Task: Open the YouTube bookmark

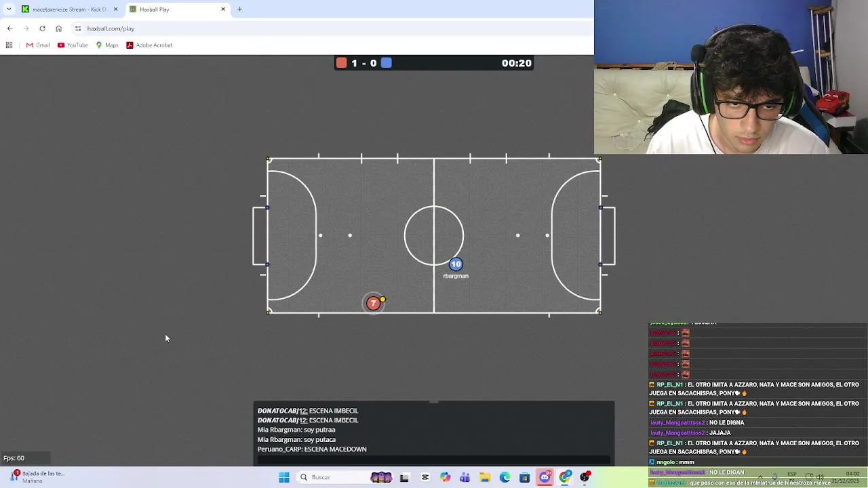Action: click(73, 45)
